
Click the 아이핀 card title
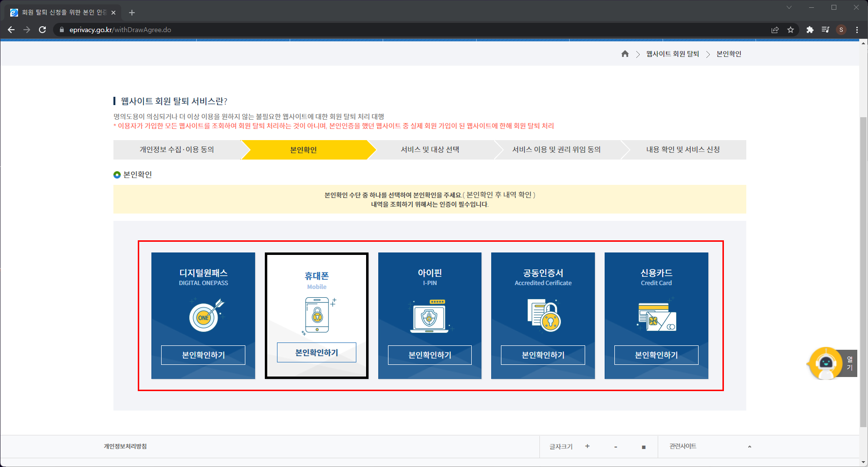[x=430, y=273]
